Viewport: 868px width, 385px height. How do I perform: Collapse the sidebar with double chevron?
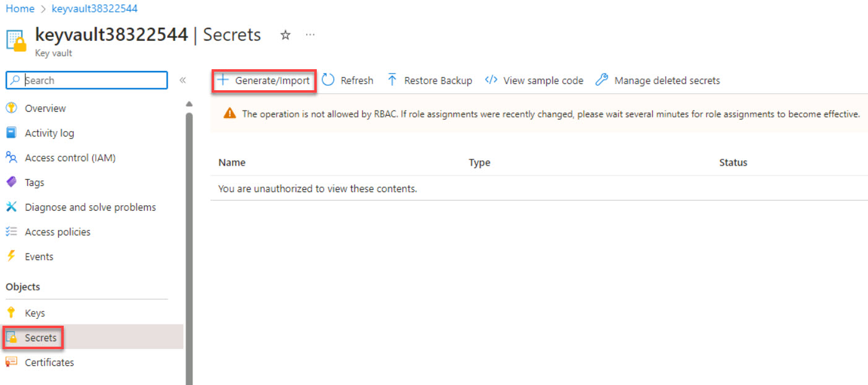183,80
